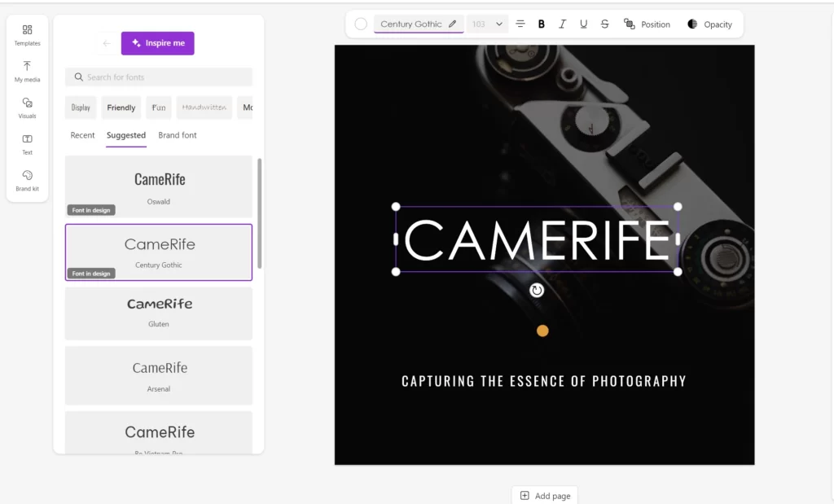Switch to the Suggested fonts tab
Viewport: 834px width, 504px height.
(126, 136)
